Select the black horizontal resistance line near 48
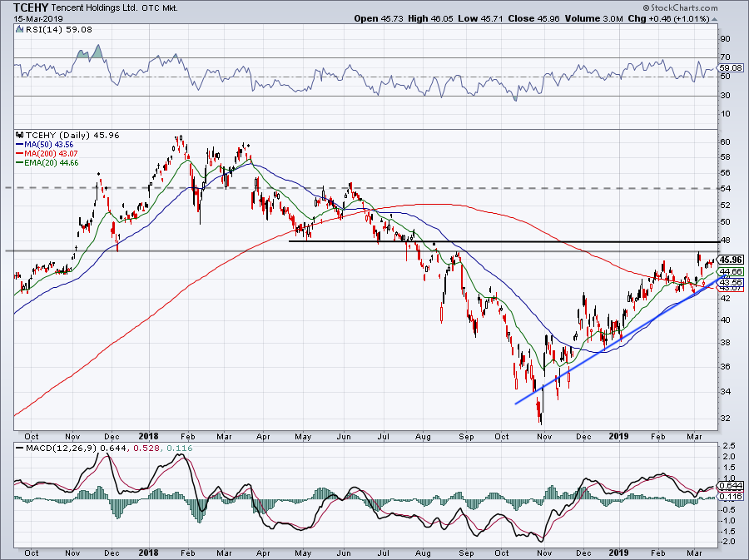749x560 pixels. tap(504, 241)
